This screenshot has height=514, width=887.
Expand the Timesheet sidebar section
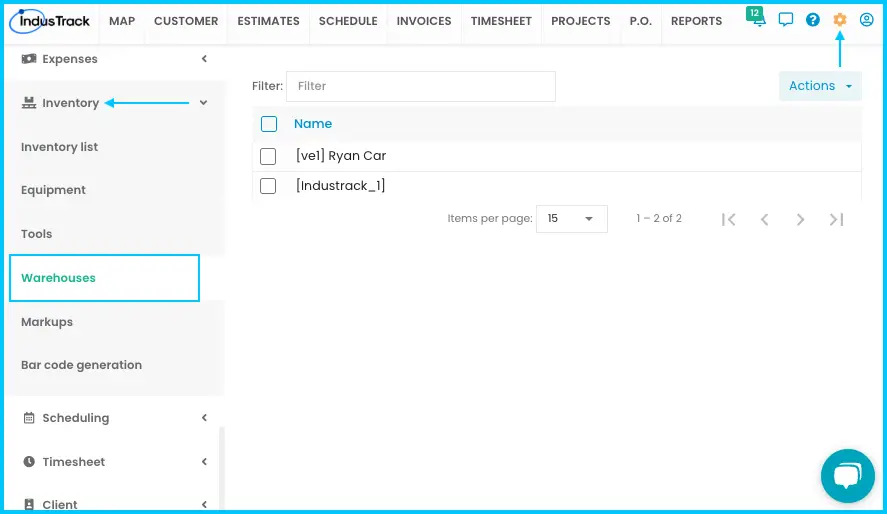204,461
